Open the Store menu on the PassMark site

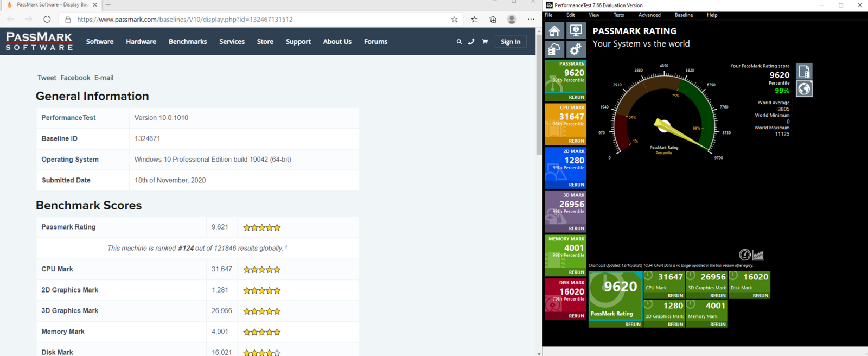point(265,41)
